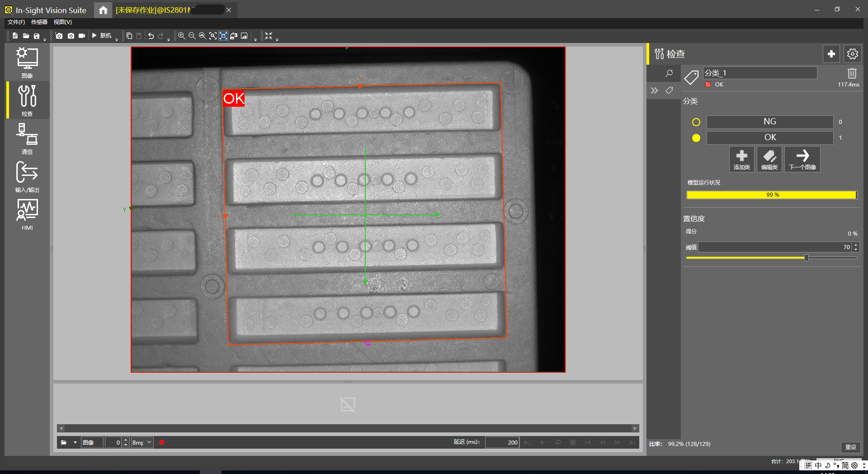The height and width of the screenshot is (474, 868).
Task: Select the OK class radio button
Action: [696, 138]
